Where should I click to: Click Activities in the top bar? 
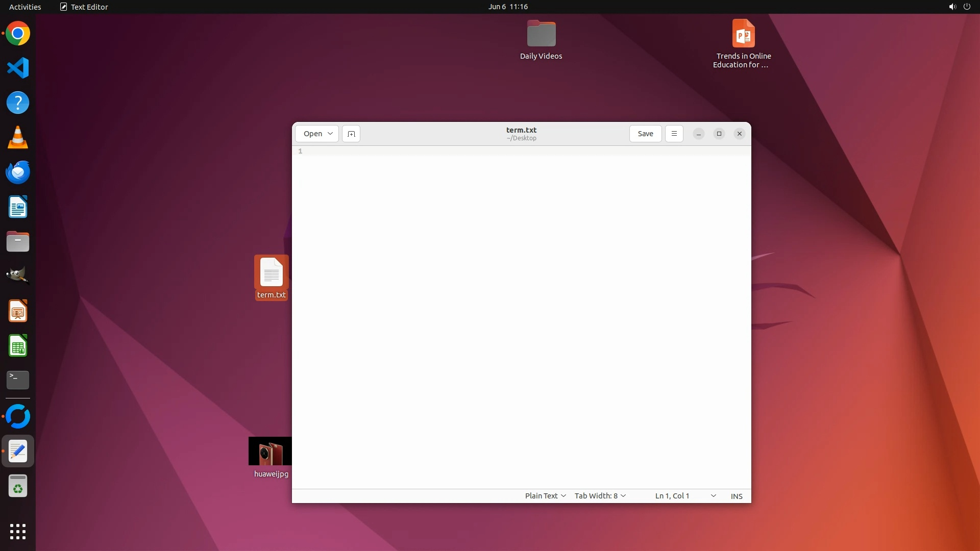(x=25, y=7)
